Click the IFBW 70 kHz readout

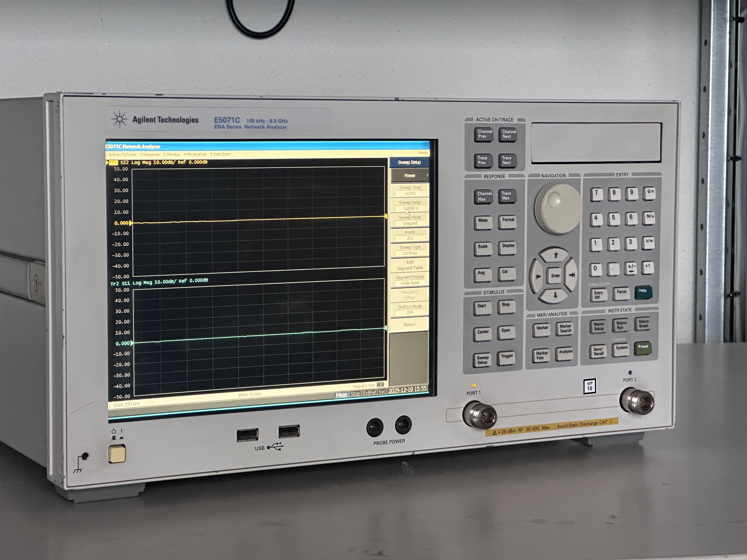[x=250, y=395]
